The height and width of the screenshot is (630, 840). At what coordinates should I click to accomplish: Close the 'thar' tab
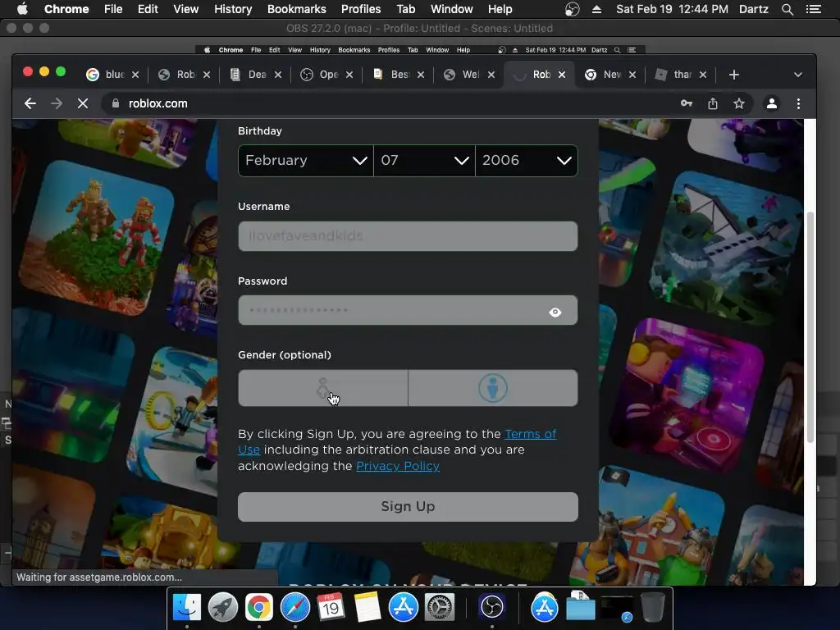[x=703, y=75]
